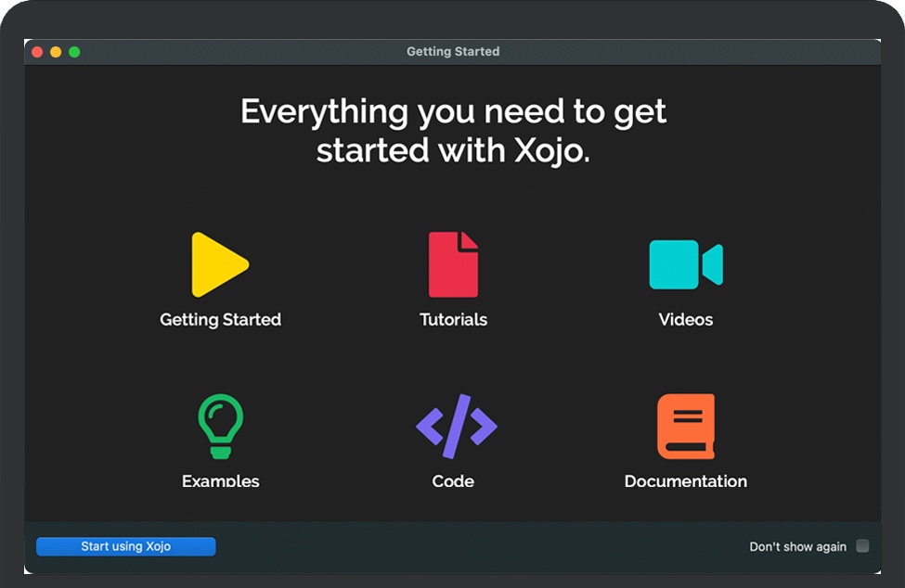Click the Documentation text label

point(685,480)
